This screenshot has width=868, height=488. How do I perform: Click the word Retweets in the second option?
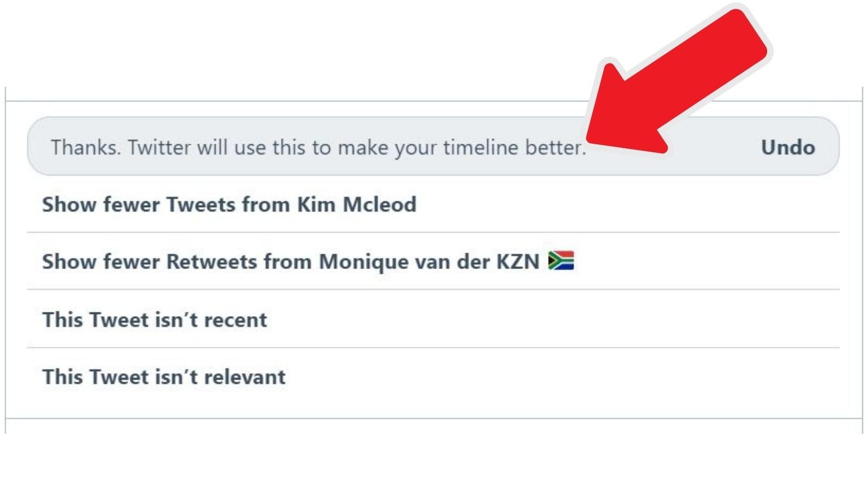(212, 262)
